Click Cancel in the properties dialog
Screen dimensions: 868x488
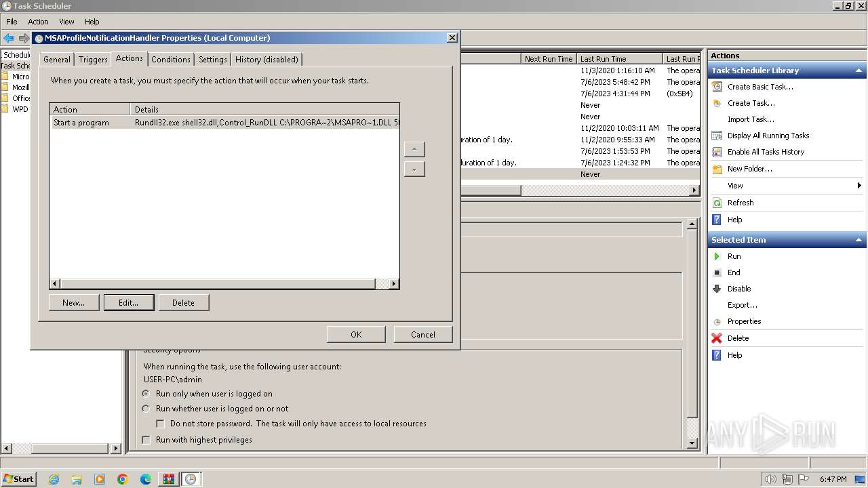tap(423, 334)
